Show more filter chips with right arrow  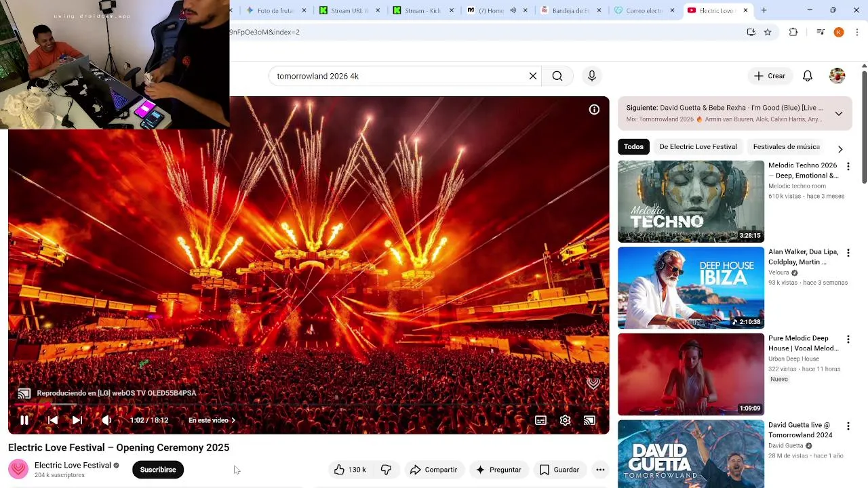pyautogui.click(x=840, y=148)
